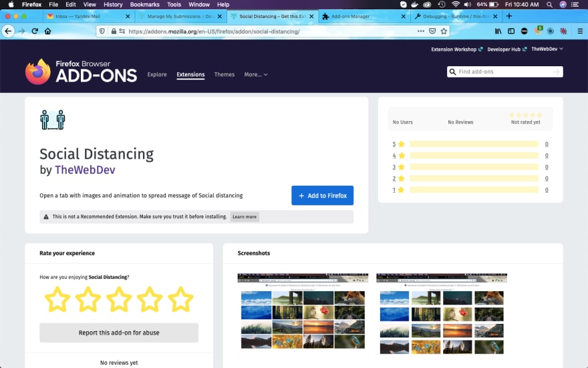Click Add to Firefox button
The height and width of the screenshot is (368, 588).
click(x=323, y=195)
